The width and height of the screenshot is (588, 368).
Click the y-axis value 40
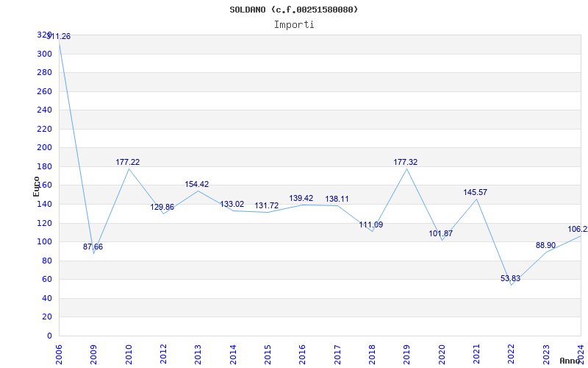(x=47, y=298)
